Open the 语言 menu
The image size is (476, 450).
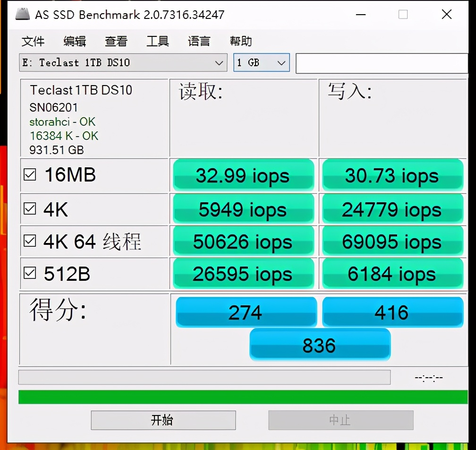199,41
